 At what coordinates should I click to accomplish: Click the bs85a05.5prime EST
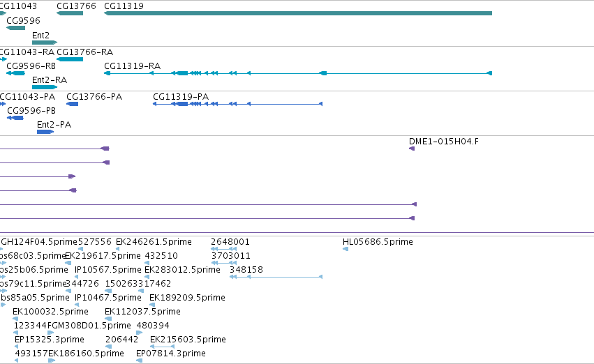pos(3,305)
